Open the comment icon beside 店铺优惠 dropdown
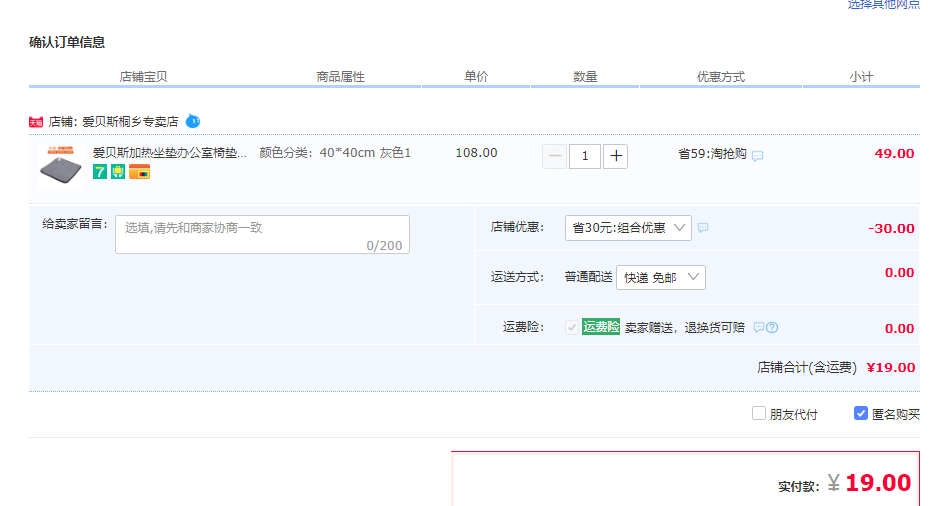 pos(703,227)
